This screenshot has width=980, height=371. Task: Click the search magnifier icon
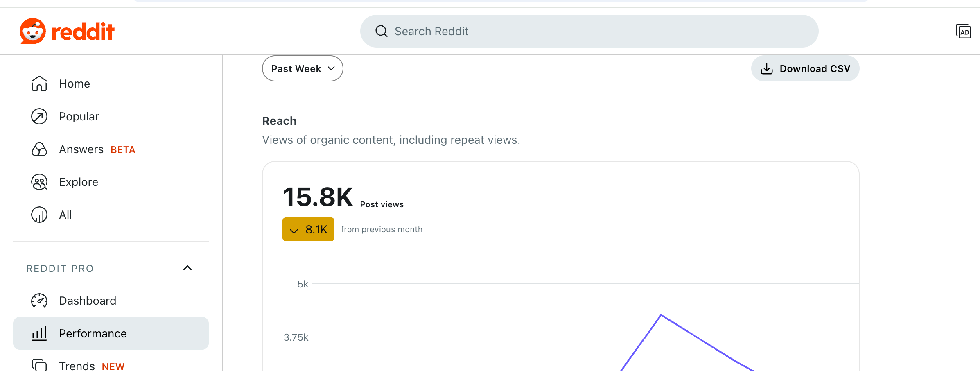381,31
